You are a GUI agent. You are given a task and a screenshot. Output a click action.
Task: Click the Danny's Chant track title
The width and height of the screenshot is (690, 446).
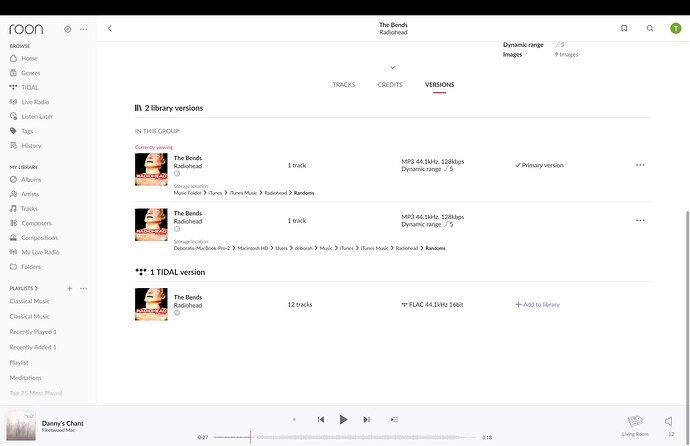coord(62,423)
